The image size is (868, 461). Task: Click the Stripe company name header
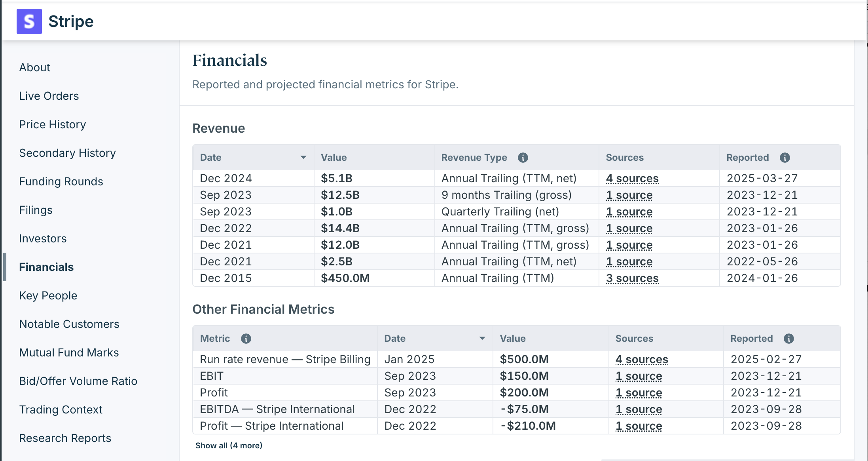pyautogui.click(x=71, y=21)
